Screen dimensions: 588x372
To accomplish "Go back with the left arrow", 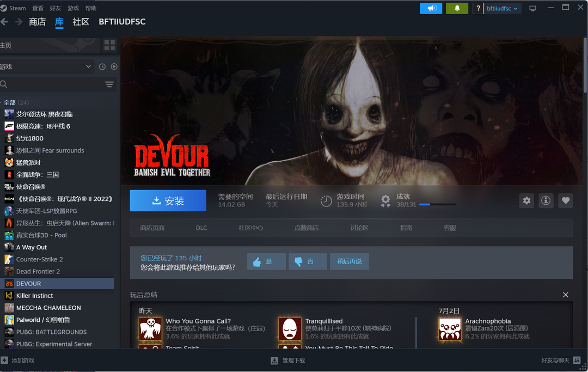I will [4, 22].
